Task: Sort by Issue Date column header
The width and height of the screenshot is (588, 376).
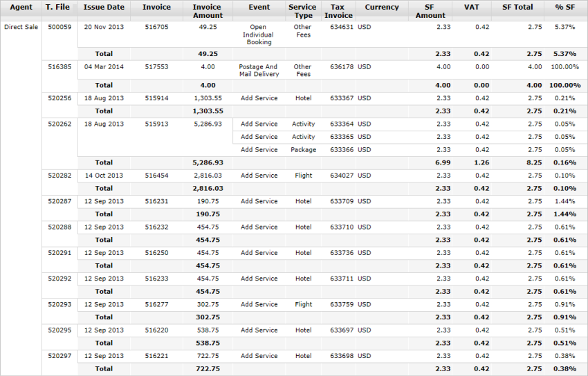Action: point(104,7)
